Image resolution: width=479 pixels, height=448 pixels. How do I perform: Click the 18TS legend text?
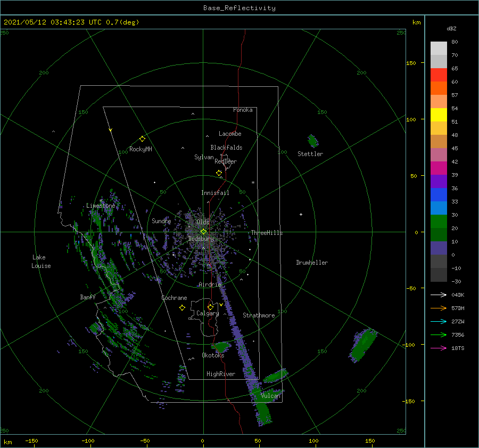tap(458, 348)
